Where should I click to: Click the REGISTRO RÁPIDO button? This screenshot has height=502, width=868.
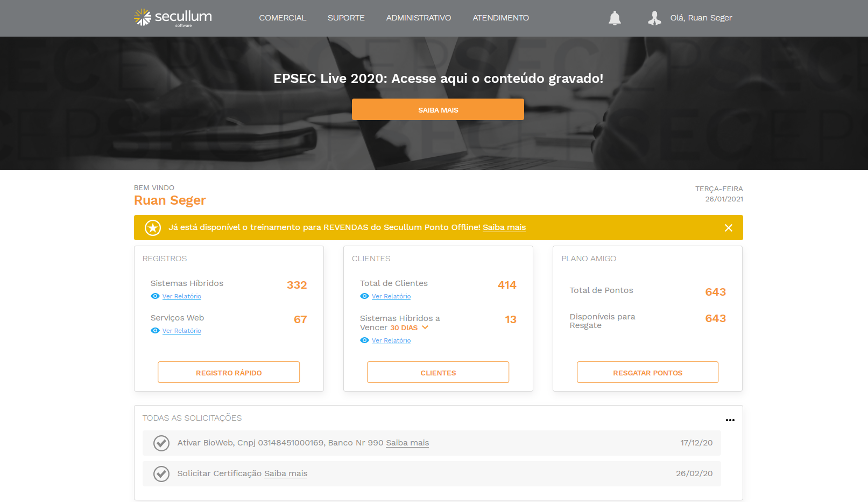point(229,372)
